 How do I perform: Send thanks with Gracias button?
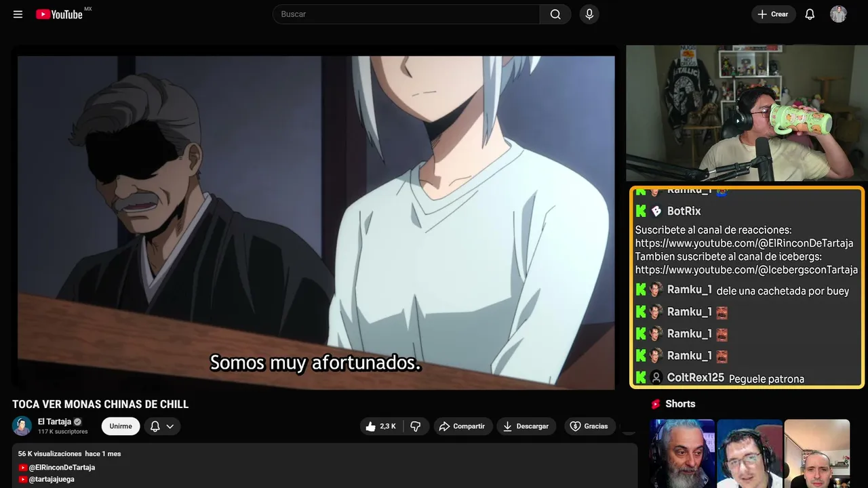click(x=589, y=426)
